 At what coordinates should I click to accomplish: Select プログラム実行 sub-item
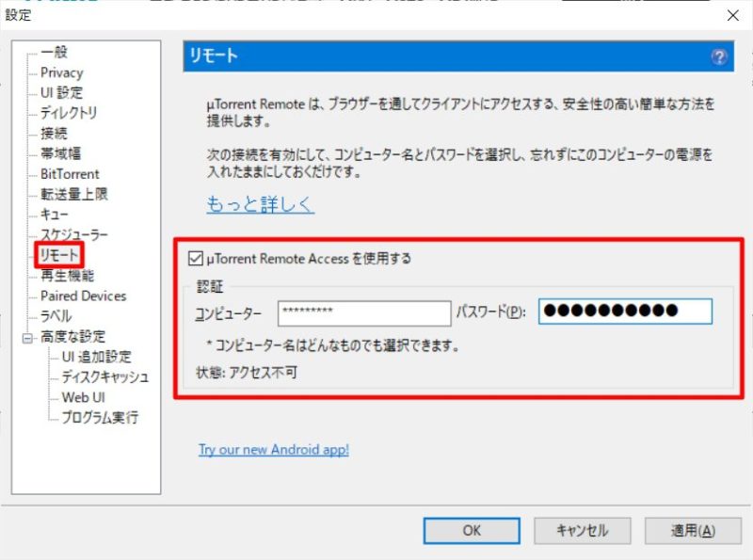[x=100, y=418]
